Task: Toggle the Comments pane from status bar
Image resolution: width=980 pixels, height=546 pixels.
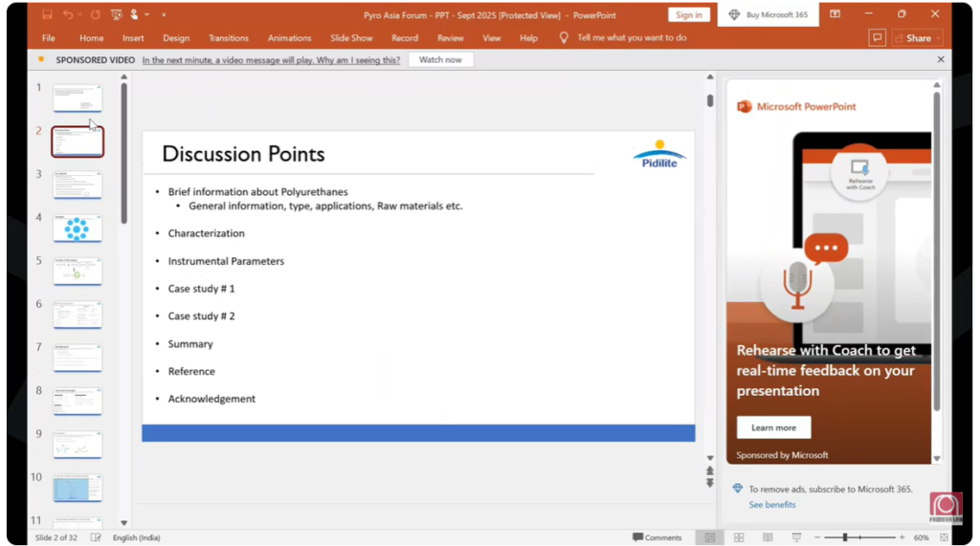Action: click(x=657, y=538)
